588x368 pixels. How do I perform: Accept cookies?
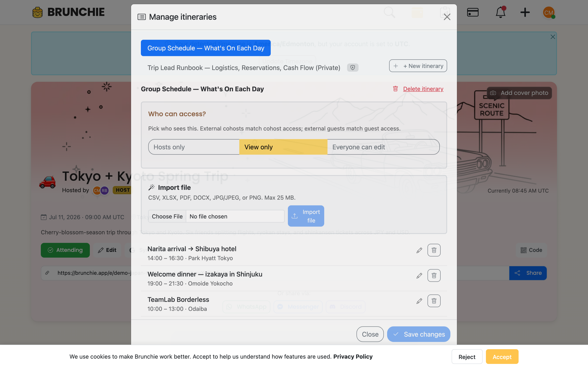coord(502,357)
